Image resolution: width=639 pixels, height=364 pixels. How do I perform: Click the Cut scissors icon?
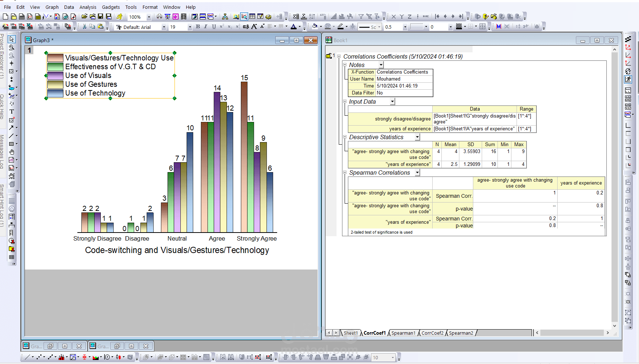[84, 27]
